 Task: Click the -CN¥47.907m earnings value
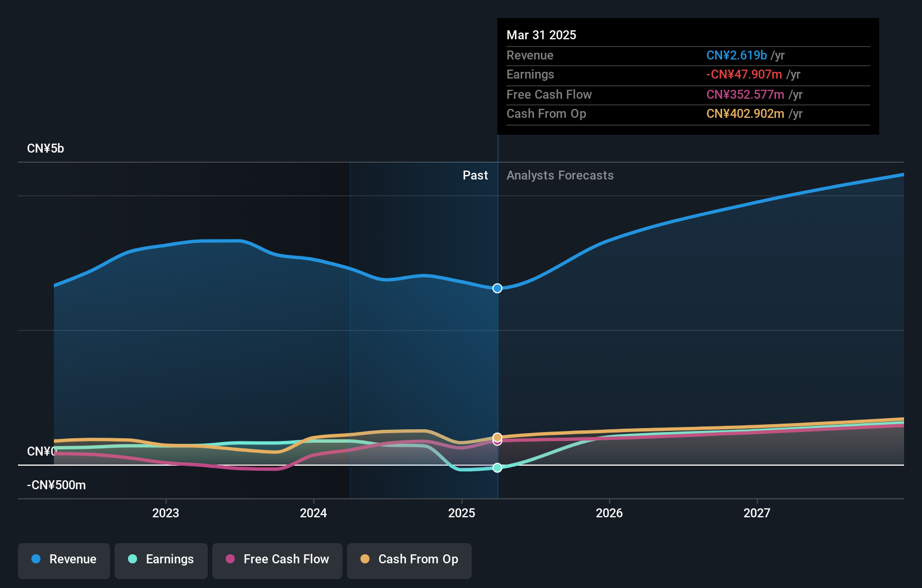pyautogui.click(x=744, y=75)
